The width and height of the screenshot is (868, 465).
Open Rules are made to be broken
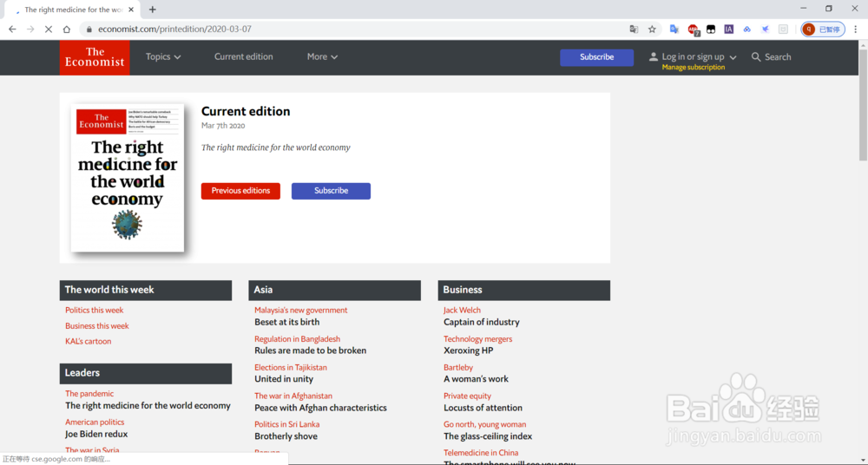click(x=310, y=350)
